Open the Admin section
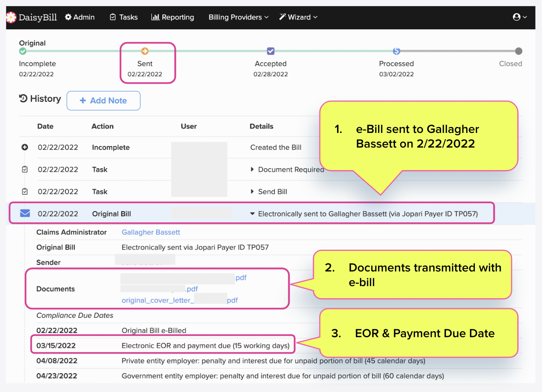542x392 pixels. 80,17
